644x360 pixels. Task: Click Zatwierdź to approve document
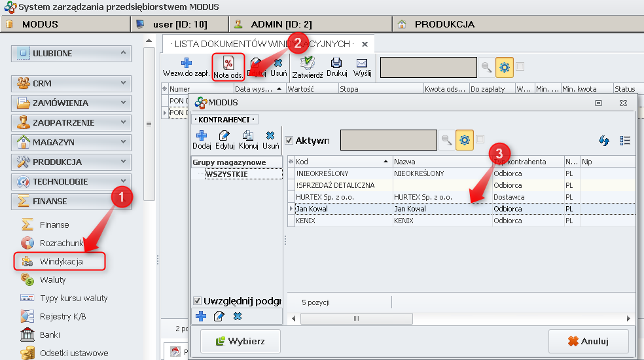point(307,67)
